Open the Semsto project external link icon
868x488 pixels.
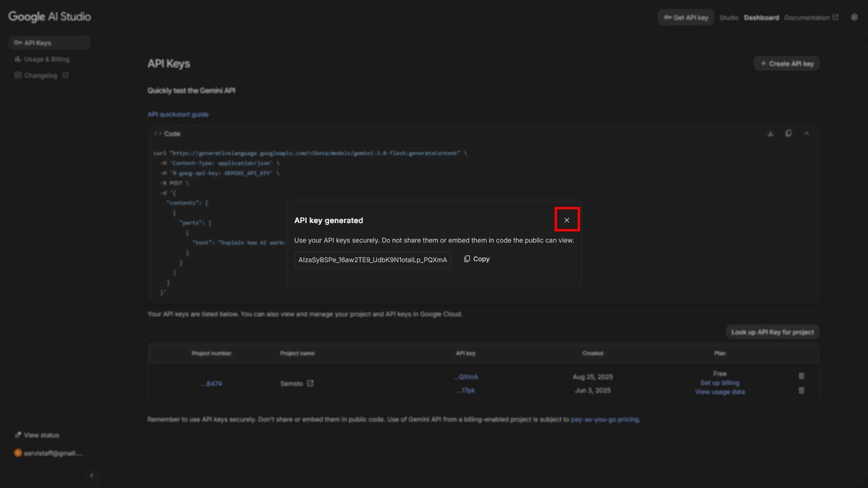point(310,383)
